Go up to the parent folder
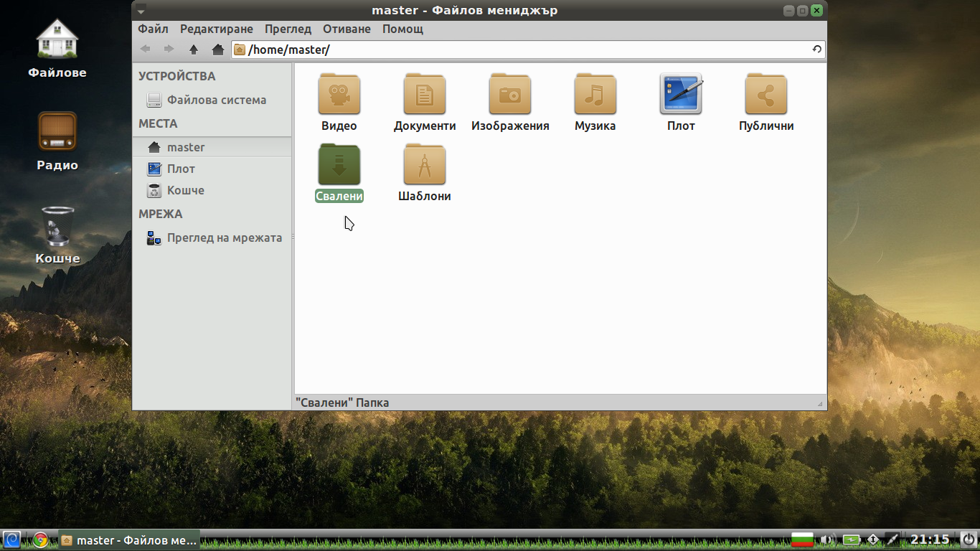Image resolution: width=980 pixels, height=551 pixels. [x=194, y=50]
